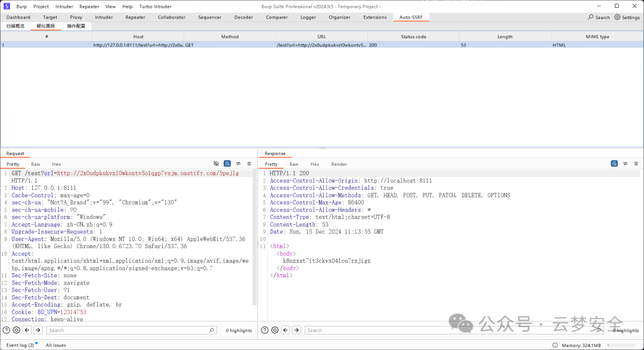Open Response search settings gear
This screenshot has height=350, width=644.
click(x=275, y=330)
